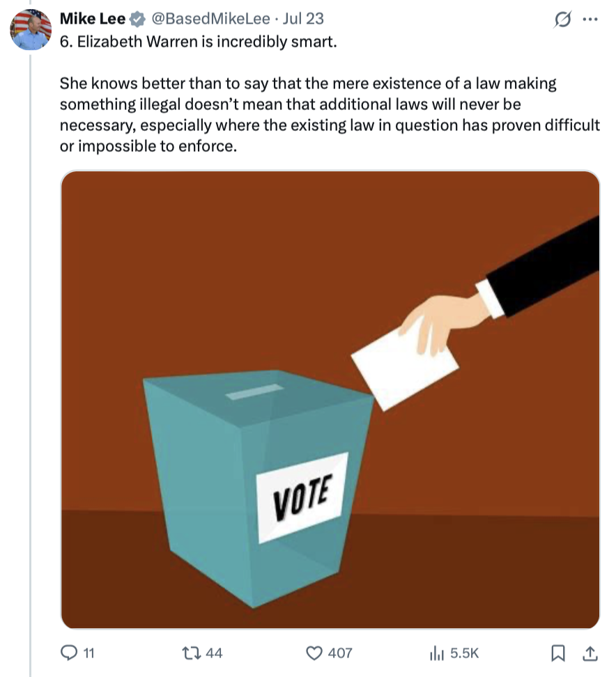The width and height of the screenshot is (616, 677).
Task: Open the @BasedMikeLee handle link
Action: click(x=210, y=19)
